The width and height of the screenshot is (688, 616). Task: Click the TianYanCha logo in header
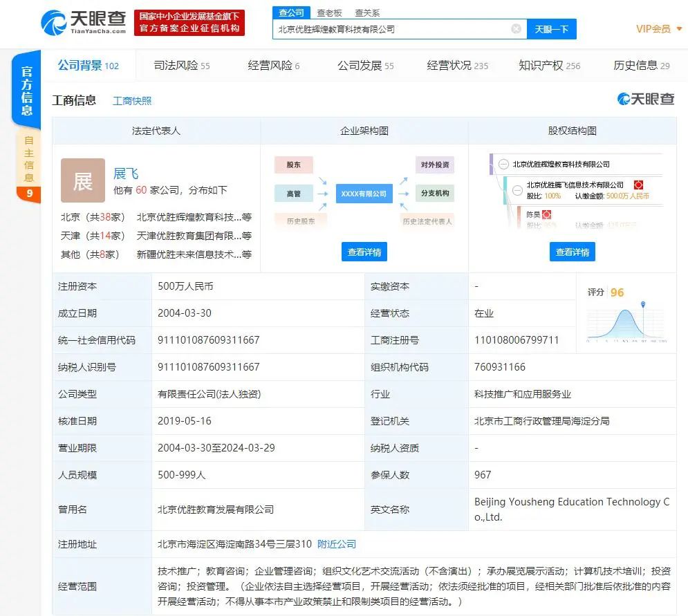pos(84,23)
